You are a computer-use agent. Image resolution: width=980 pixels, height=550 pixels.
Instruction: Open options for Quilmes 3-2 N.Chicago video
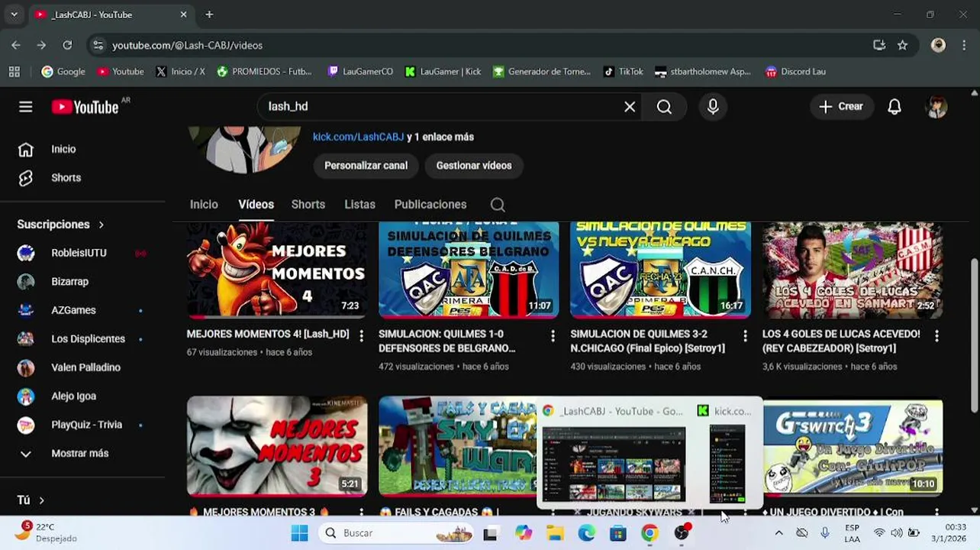pos(745,335)
